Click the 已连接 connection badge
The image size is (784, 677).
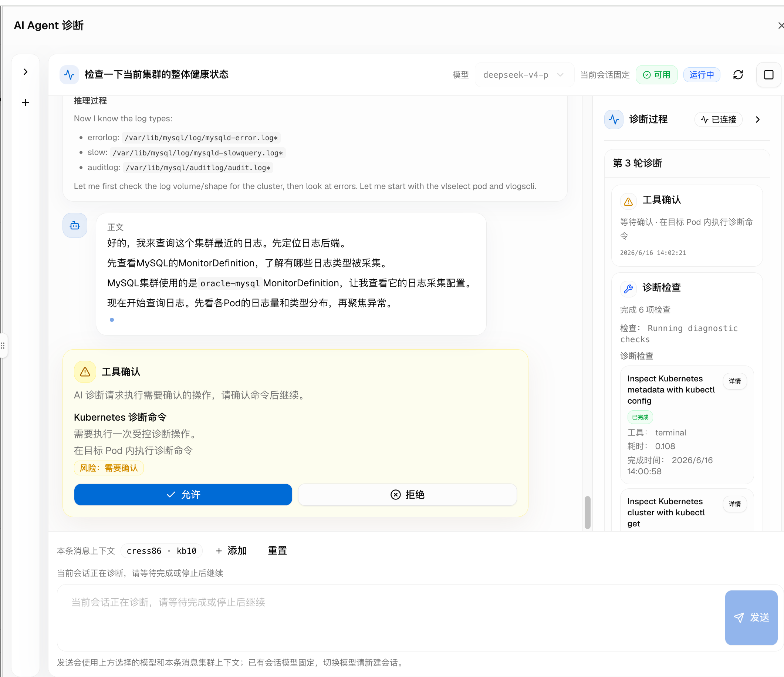(718, 119)
